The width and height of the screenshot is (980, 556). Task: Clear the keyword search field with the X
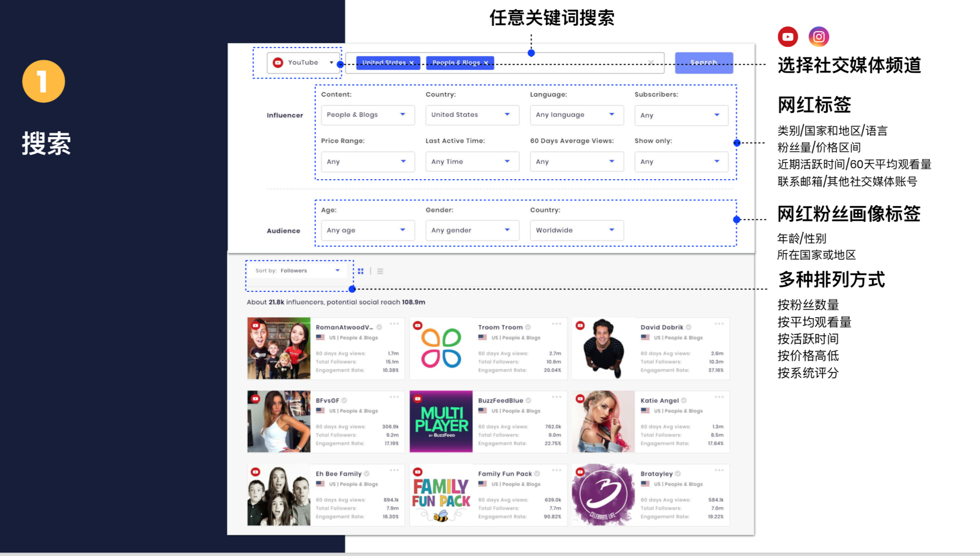[x=651, y=62]
